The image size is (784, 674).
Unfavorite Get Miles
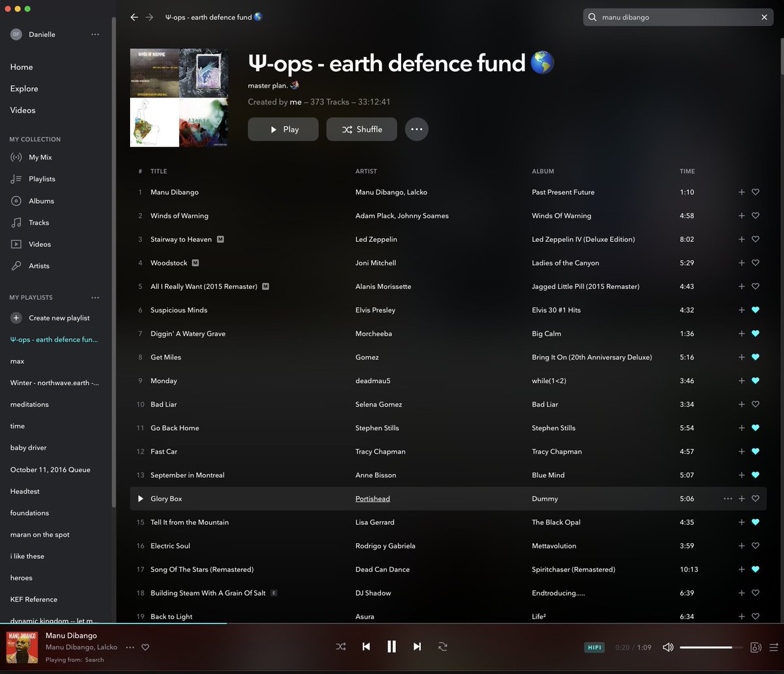pyautogui.click(x=755, y=357)
